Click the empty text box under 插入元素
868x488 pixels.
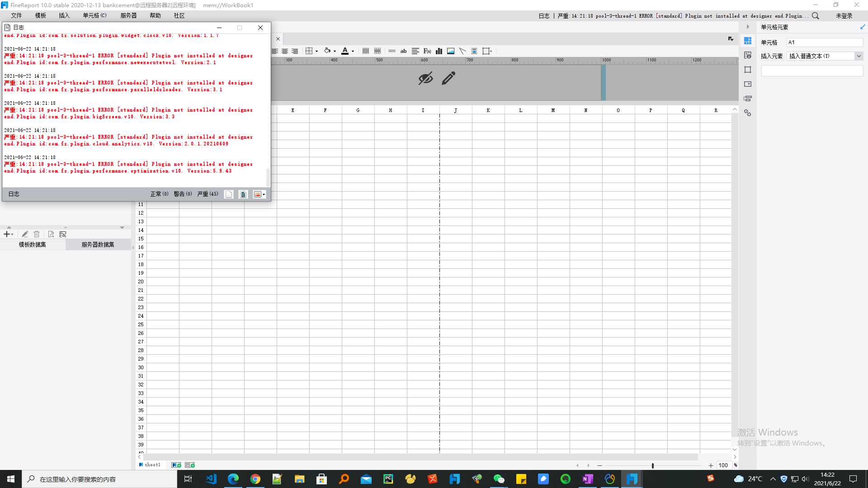point(812,71)
